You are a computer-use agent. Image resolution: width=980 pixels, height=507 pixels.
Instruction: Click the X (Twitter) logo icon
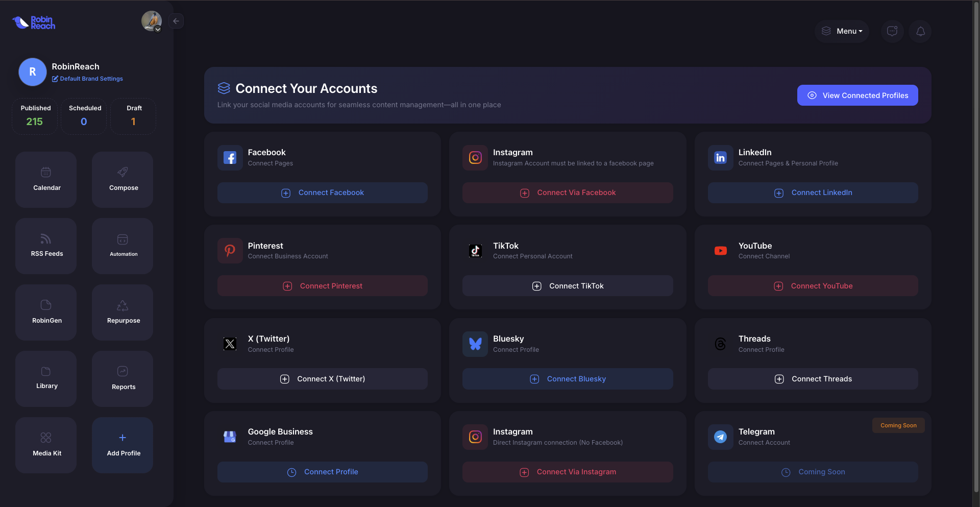pyautogui.click(x=230, y=344)
